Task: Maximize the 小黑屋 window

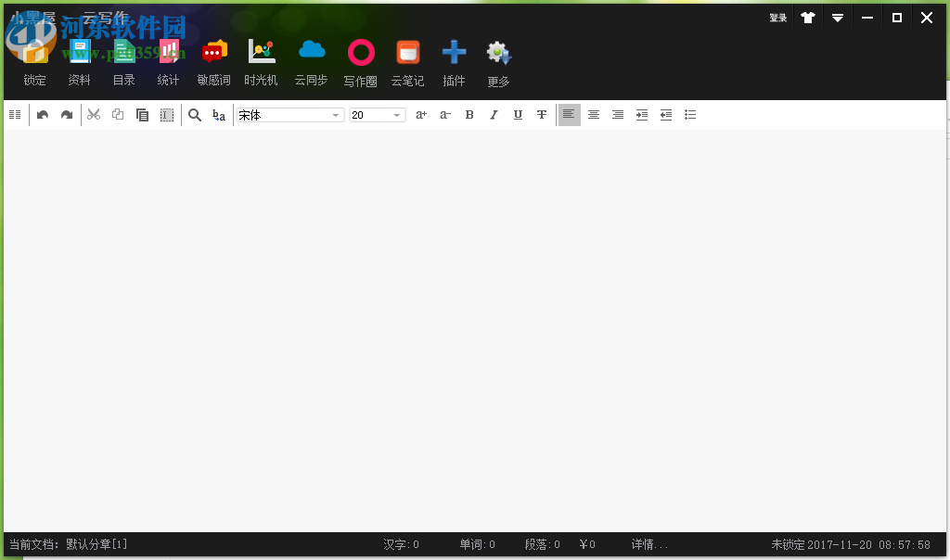Action: pos(897,18)
